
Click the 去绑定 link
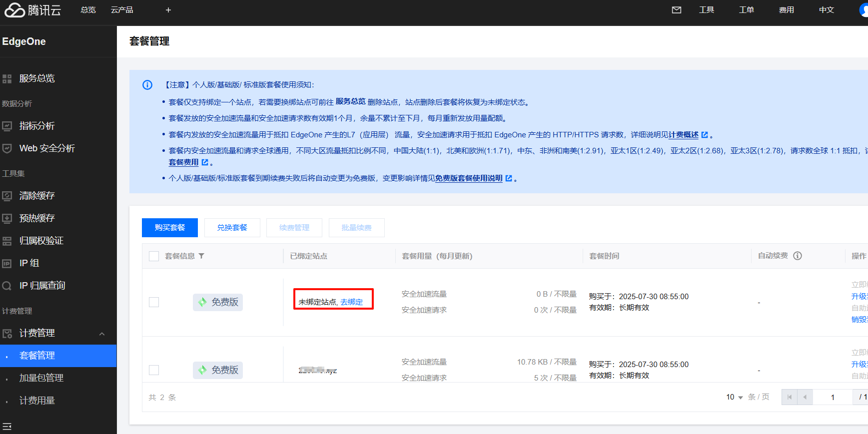352,302
